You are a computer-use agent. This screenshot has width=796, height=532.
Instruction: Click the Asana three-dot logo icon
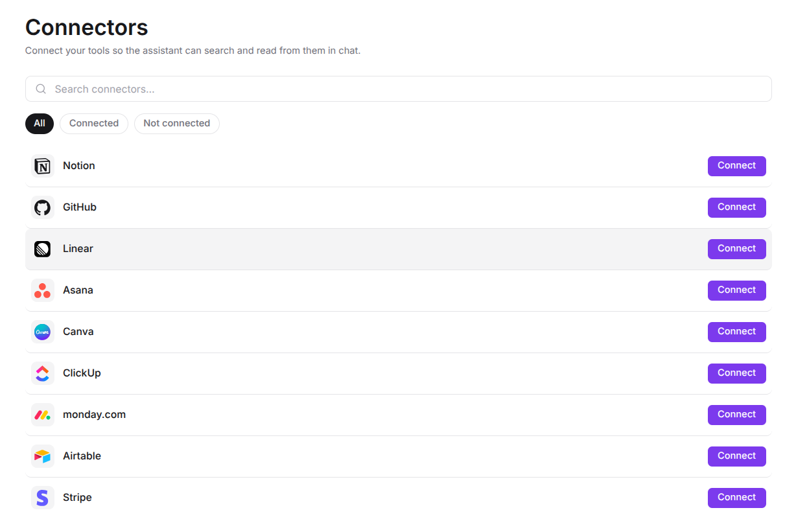43,291
